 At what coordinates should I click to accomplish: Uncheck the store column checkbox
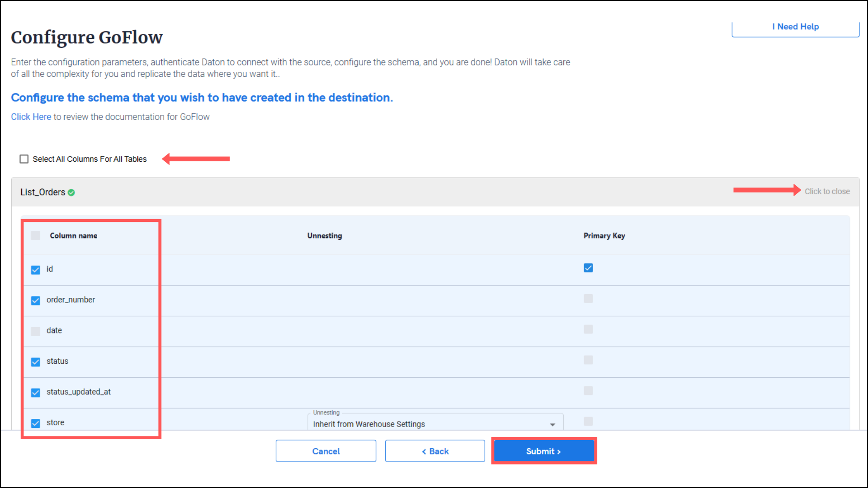coord(36,423)
